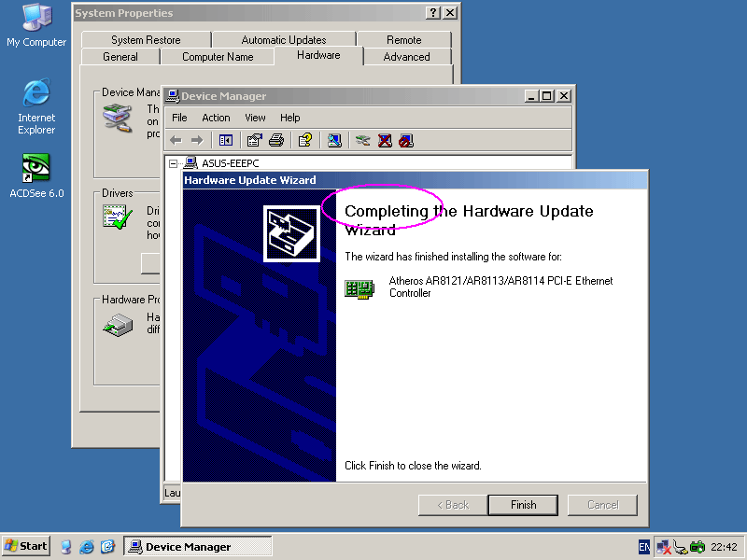This screenshot has height=560, width=747.
Task: Click the Device Manager taskbar button
Action: [198, 546]
